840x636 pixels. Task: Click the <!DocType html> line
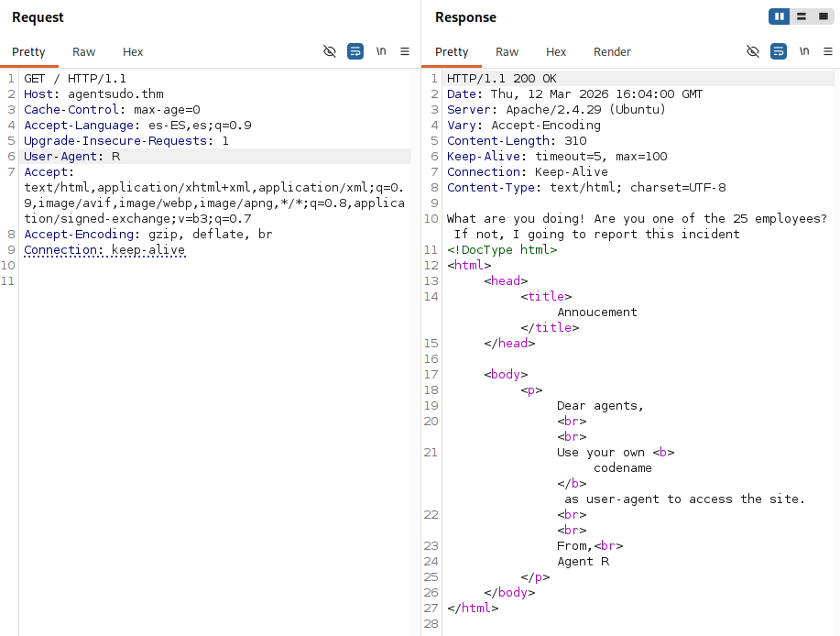coord(502,249)
